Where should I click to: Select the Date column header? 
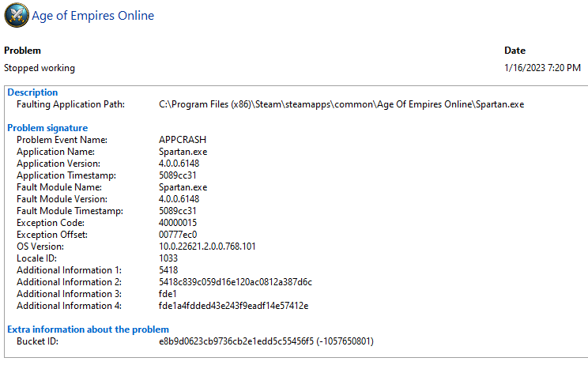(514, 51)
